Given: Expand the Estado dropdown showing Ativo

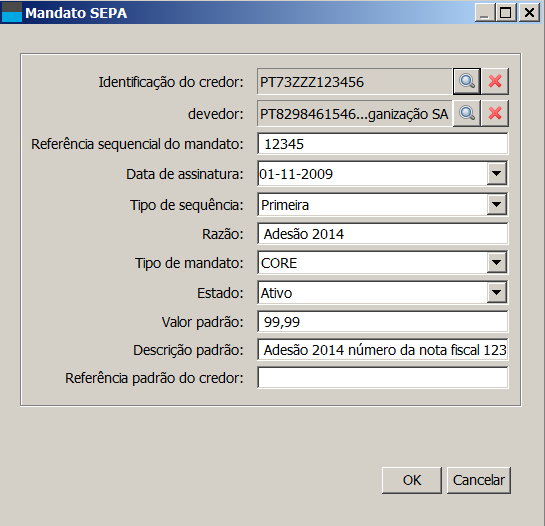Looking at the screenshot, I should click(497, 292).
